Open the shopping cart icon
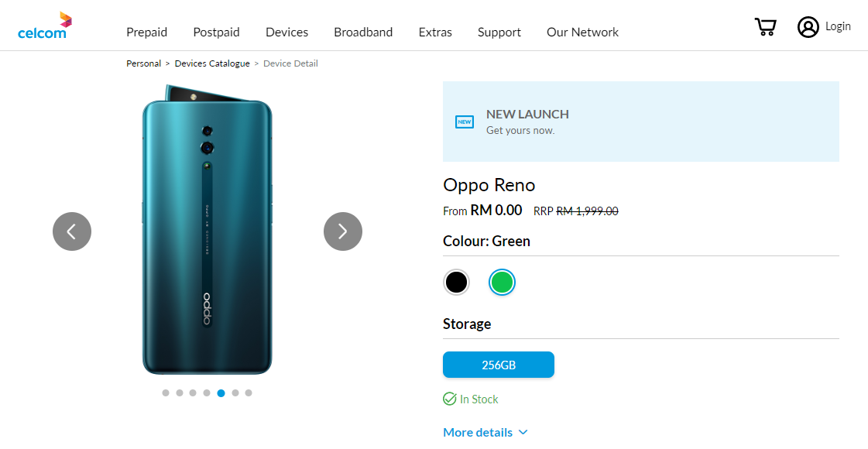The image size is (868, 449). tap(765, 27)
